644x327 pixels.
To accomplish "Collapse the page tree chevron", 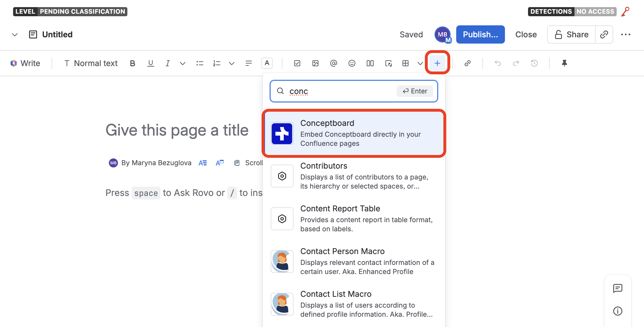I will tap(15, 35).
